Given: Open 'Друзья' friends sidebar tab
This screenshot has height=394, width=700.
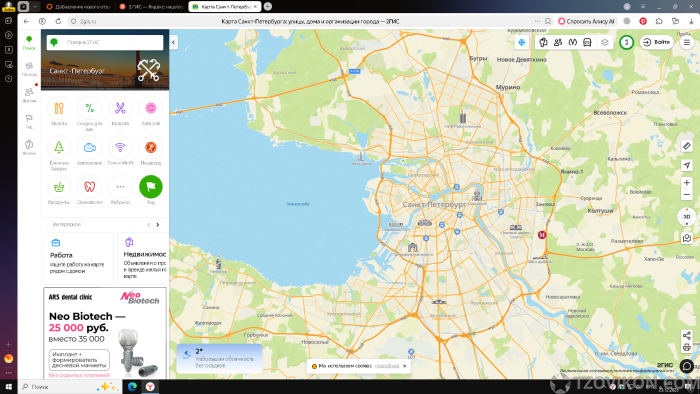Looking at the screenshot, I should [29, 95].
